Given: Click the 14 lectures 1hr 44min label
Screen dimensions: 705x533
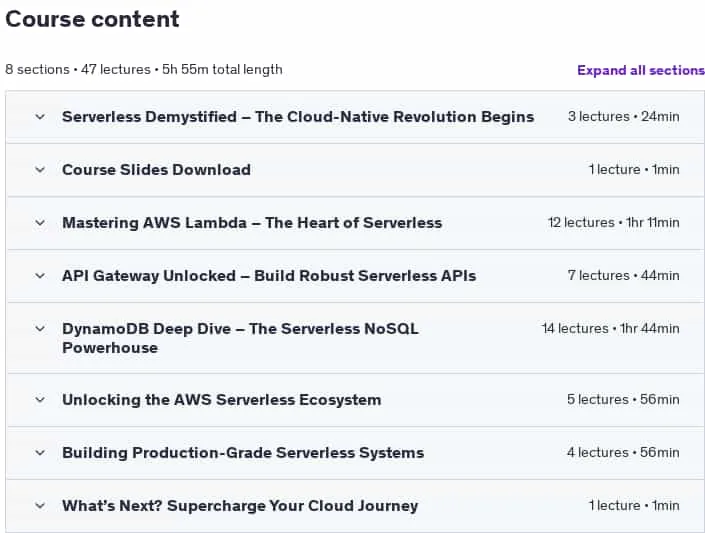Looking at the screenshot, I should pyautogui.click(x=610, y=329).
